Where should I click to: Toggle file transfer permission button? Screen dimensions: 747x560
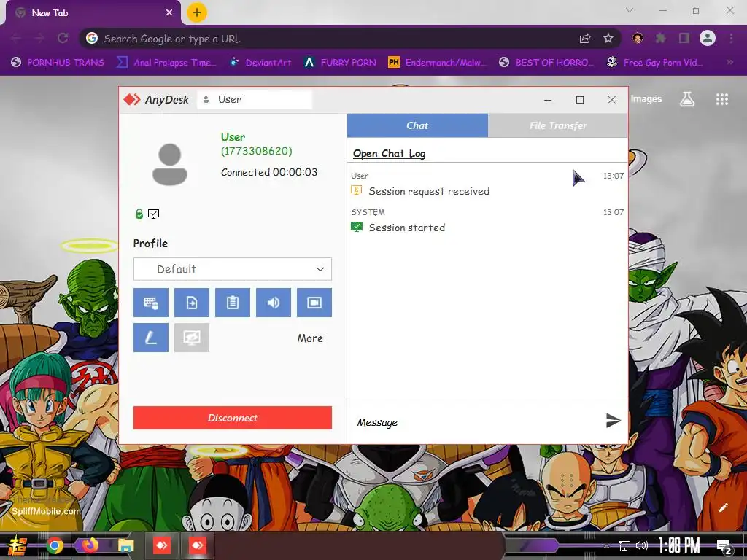pyautogui.click(x=192, y=303)
